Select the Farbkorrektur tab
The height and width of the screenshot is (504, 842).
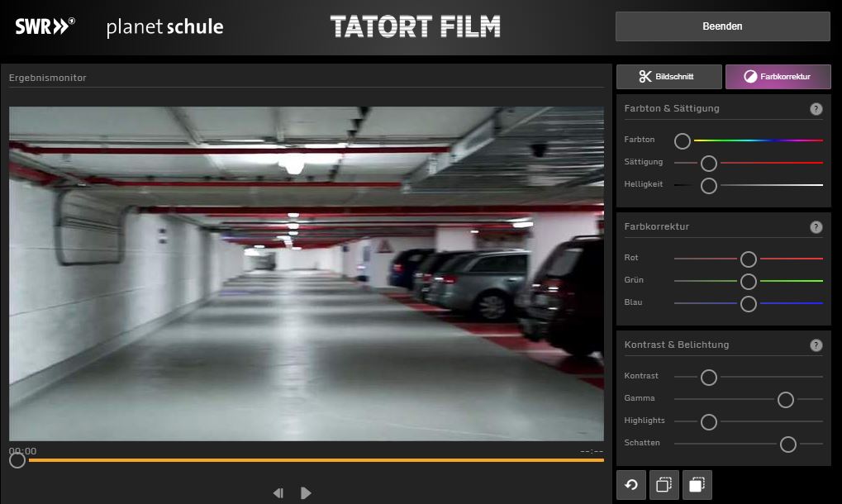pos(778,77)
